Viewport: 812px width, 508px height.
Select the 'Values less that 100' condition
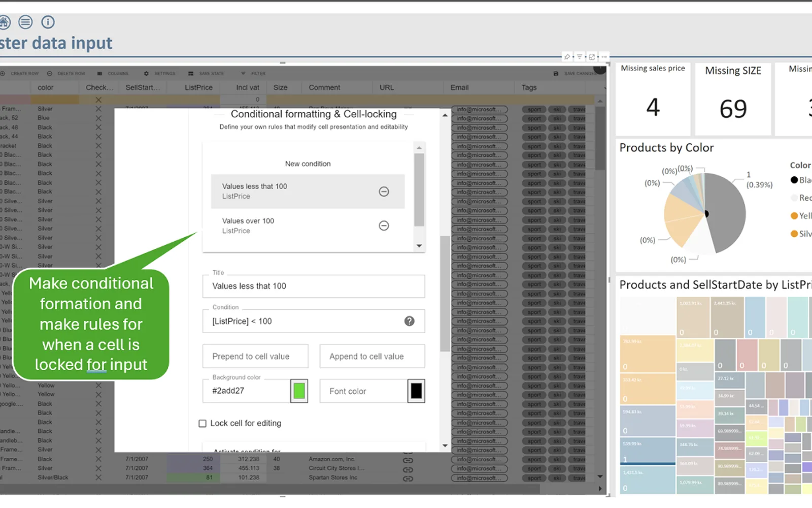[x=308, y=192]
